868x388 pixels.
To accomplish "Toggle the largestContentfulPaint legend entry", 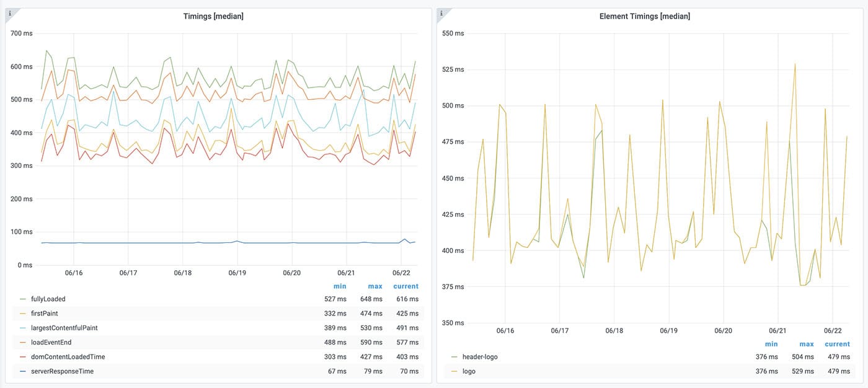I will tap(64, 328).
